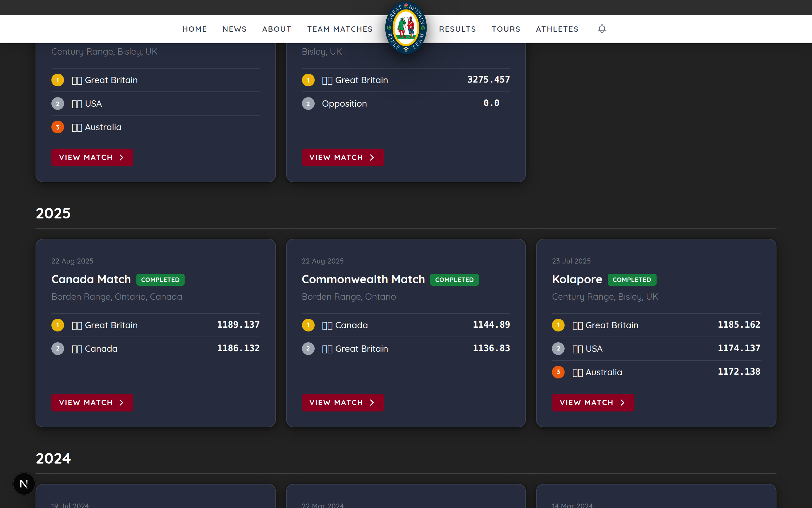812x508 pixels.
Task: Click silver rank 2 badge beside Opposition
Action: [x=308, y=104]
